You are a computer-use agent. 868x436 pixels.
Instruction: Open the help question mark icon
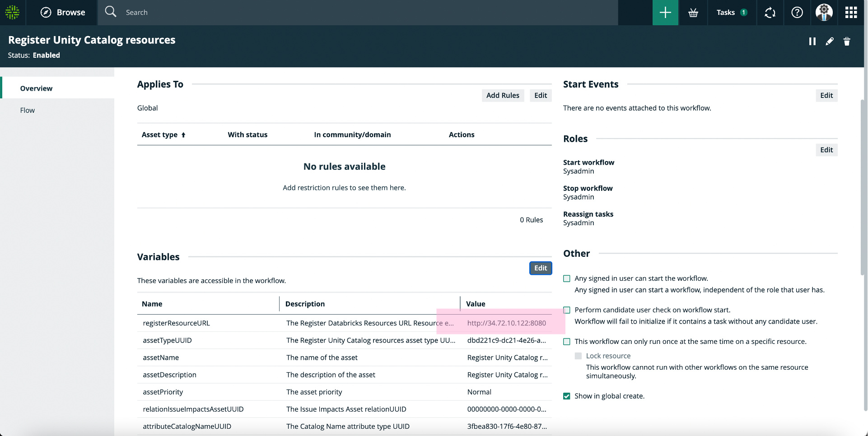(x=797, y=13)
